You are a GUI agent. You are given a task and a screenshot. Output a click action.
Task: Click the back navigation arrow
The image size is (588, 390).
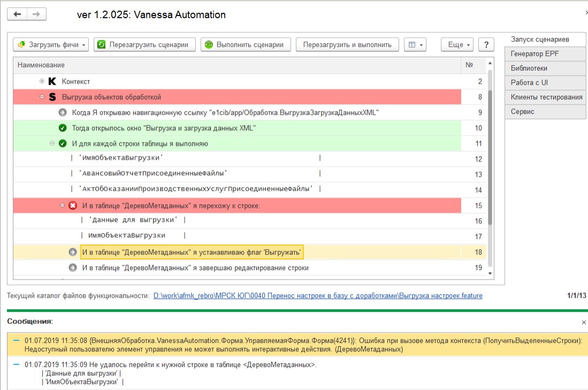pyautogui.click(x=17, y=14)
